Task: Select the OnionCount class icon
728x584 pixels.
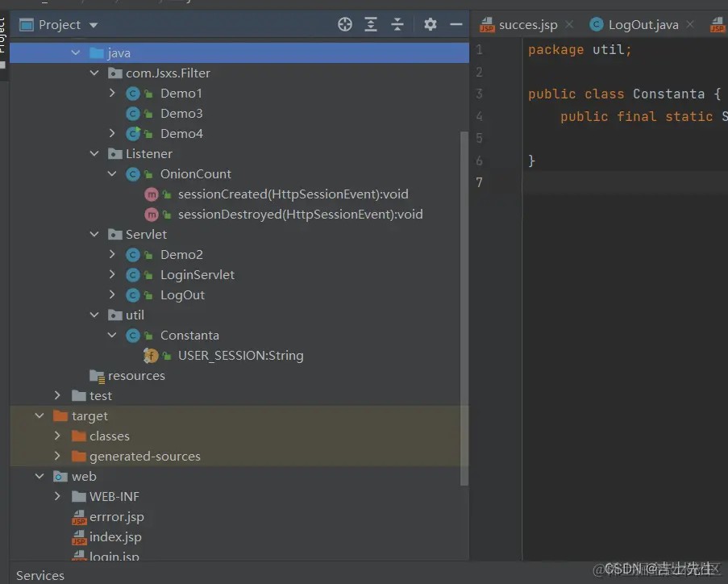Action: coord(133,174)
